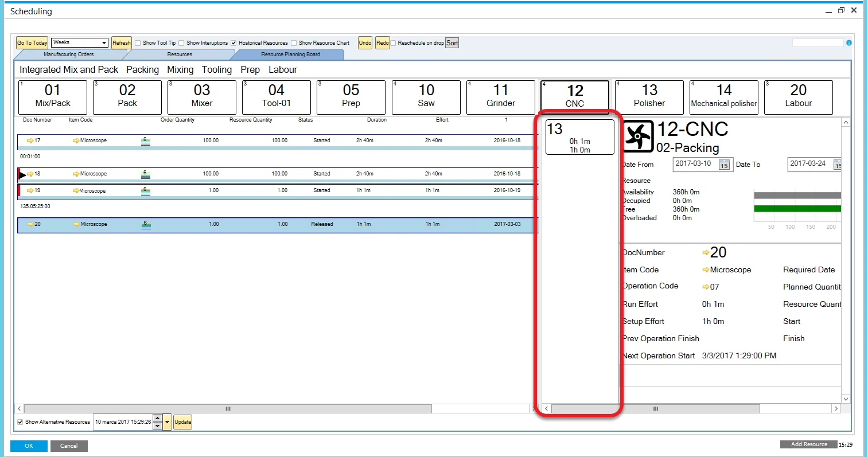The width and height of the screenshot is (868, 457).
Task: Switch to the Manufacturing Orders tab
Action: coord(68,54)
